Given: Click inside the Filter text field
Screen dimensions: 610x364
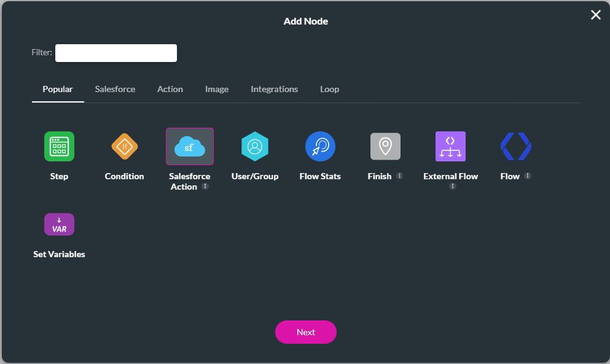Looking at the screenshot, I should 115,53.
